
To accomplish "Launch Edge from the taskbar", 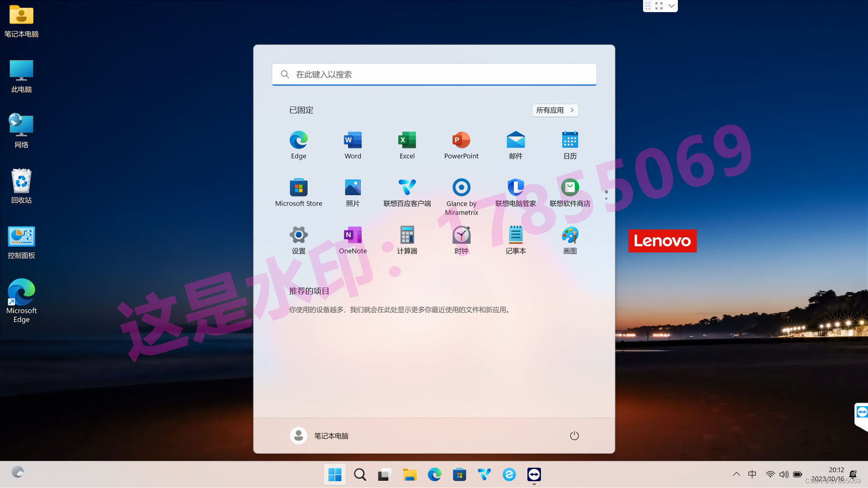I will pyautogui.click(x=434, y=474).
